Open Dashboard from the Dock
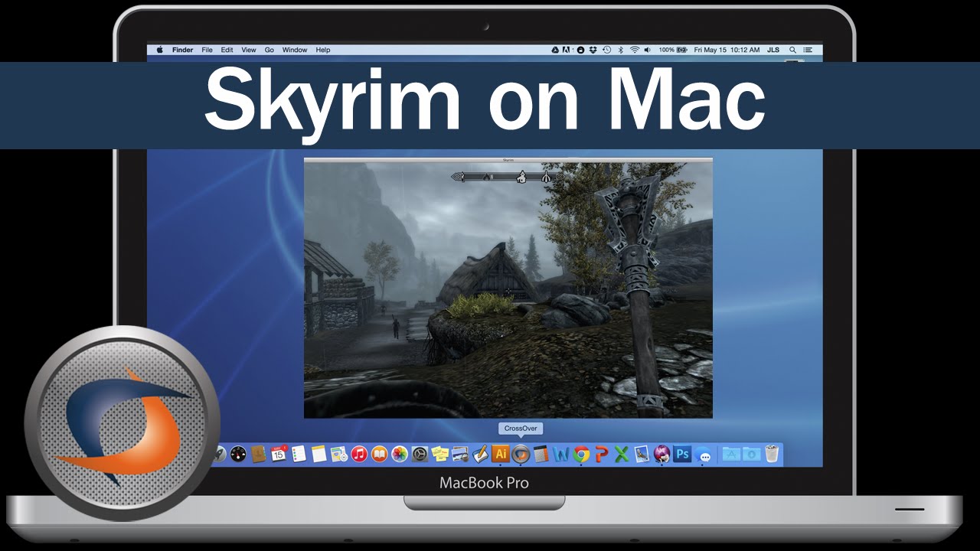Image resolution: width=980 pixels, height=551 pixels. pyautogui.click(x=237, y=455)
